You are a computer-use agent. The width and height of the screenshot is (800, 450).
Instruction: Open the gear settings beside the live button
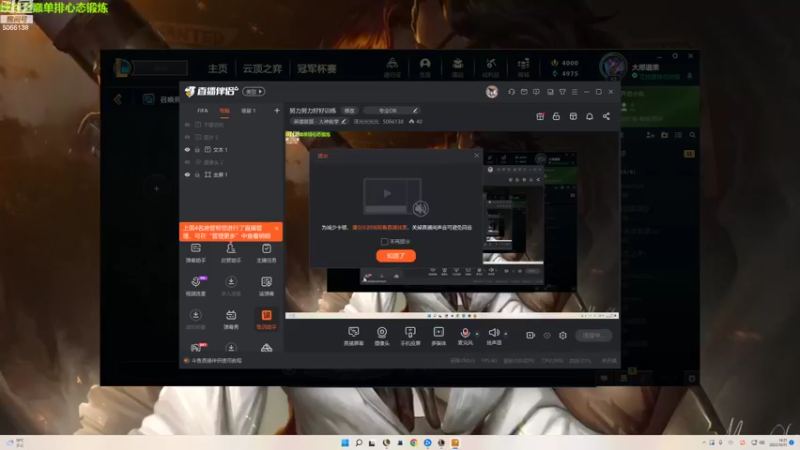coord(563,335)
